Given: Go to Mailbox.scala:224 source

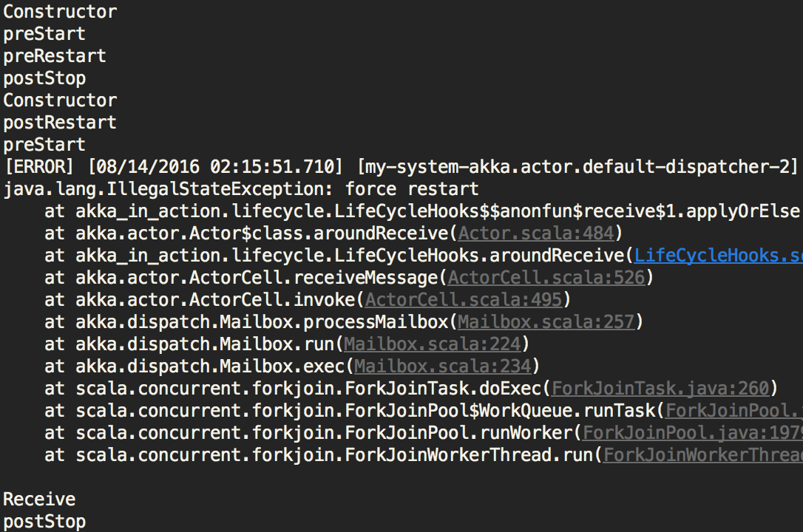Looking at the screenshot, I should coord(433,344).
